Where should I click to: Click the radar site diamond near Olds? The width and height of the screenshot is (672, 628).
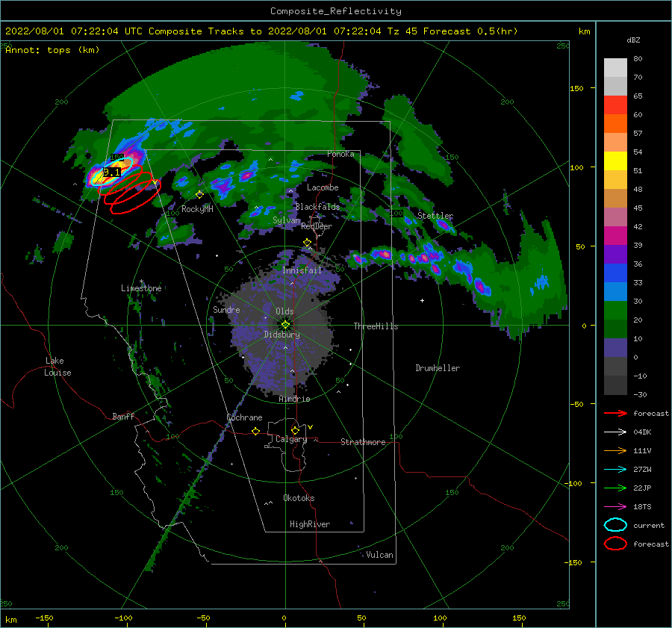[x=285, y=325]
